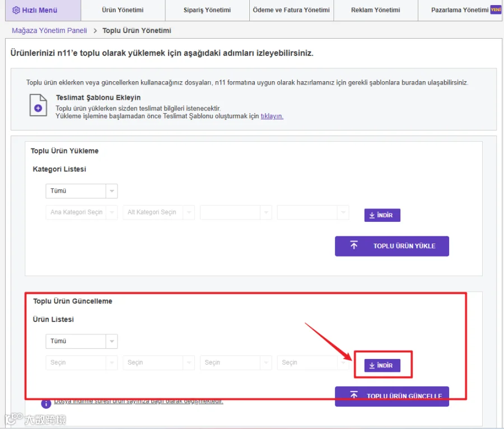The image size is (504, 429).
Task: Click the Ürün Listesi label
Action: pyautogui.click(x=53, y=319)
